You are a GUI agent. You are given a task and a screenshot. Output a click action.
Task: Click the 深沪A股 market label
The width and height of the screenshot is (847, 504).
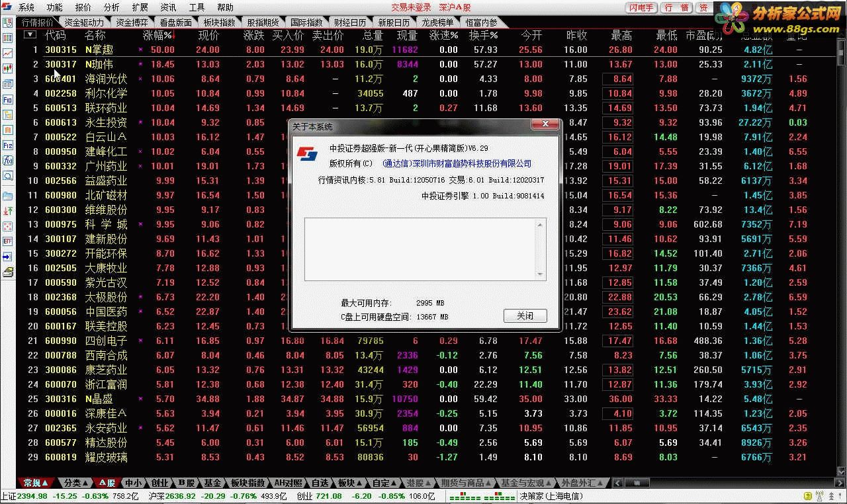point(453,7)
